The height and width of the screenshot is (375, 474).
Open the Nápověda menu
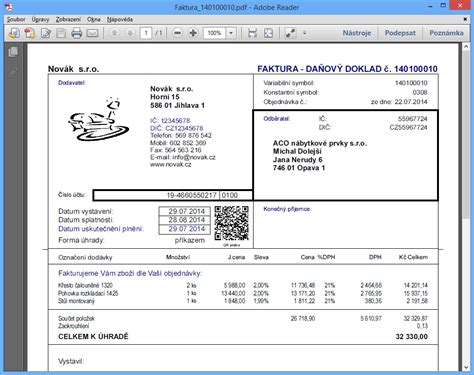[x=120, y=19]
